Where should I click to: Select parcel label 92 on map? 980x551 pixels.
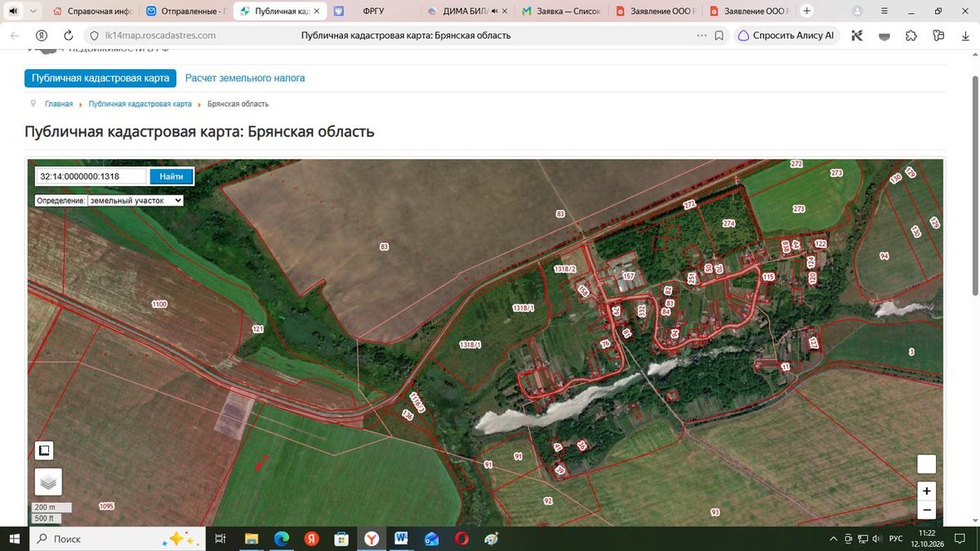[548, 500]
